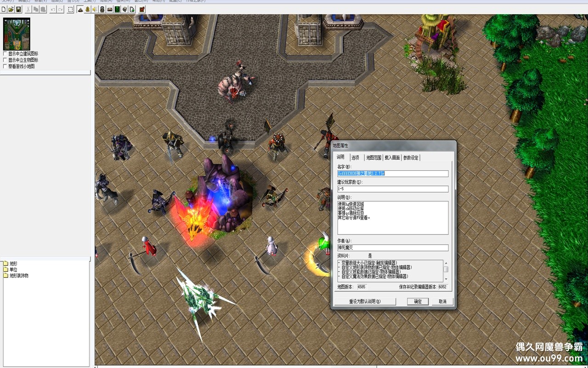Click the Test Map toolbar icon
This screenshot has width=588, height=368.
(142, 9)
